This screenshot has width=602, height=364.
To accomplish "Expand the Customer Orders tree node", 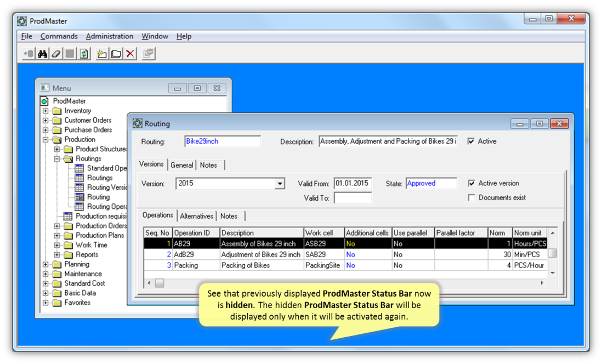I will pyautogui.click(x=46, y=121).
